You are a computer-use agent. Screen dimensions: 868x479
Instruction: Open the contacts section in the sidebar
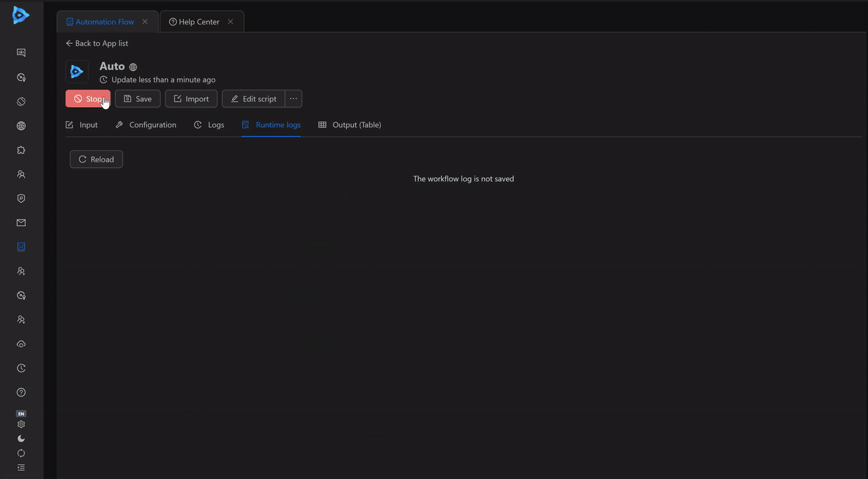click(x=21, y=174)
